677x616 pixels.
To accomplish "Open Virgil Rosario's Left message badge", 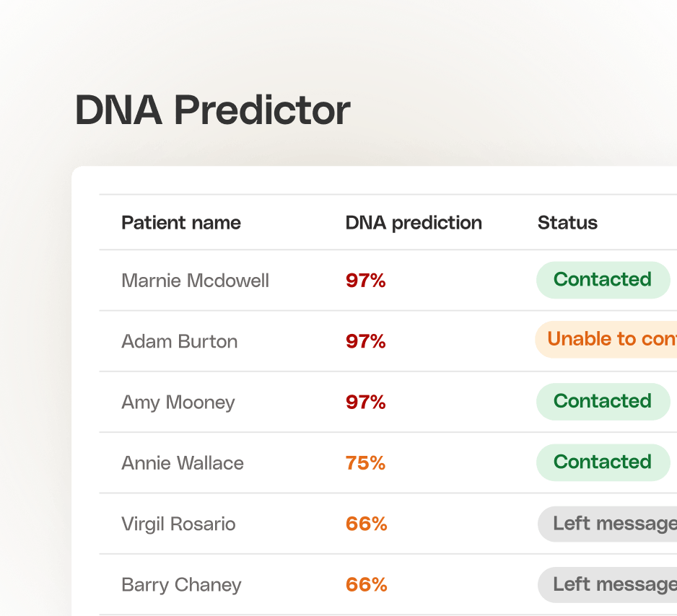I will (x=608, y=524).
